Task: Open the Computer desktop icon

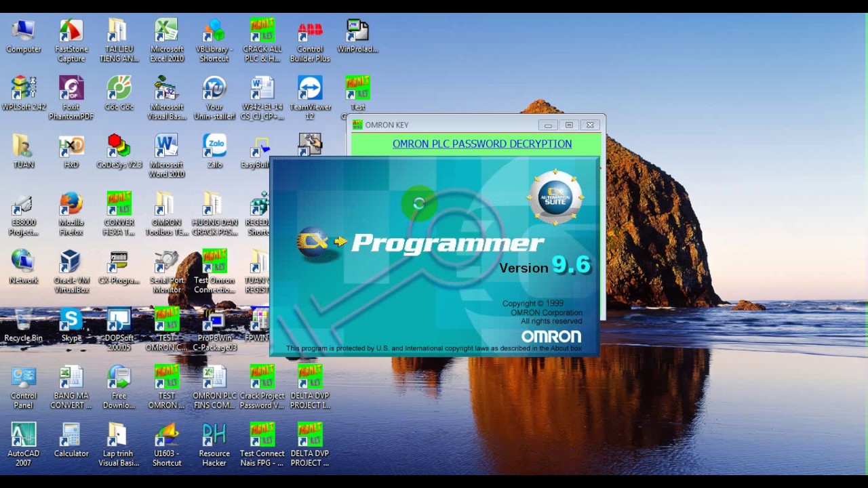Action: click(24, 37)
